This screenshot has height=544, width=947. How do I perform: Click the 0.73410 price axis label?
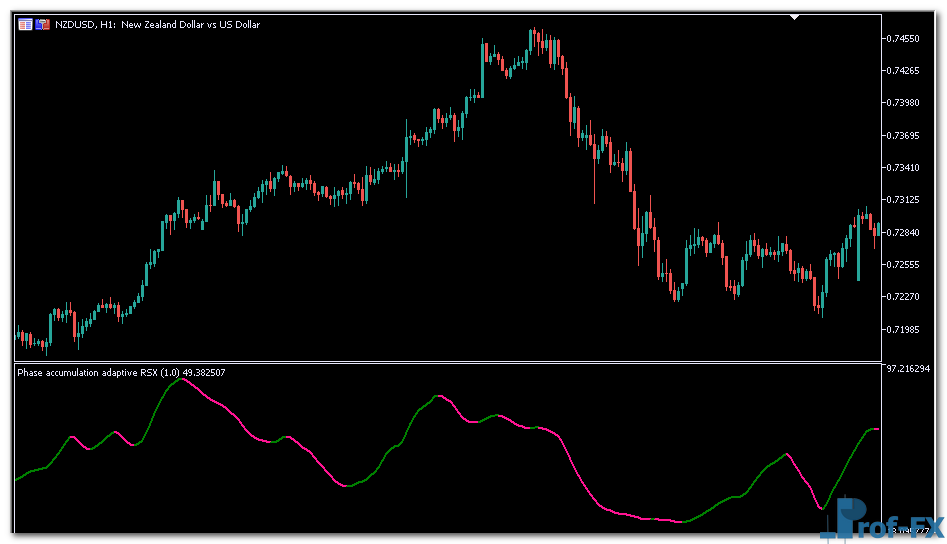click(x=904, y=168)
